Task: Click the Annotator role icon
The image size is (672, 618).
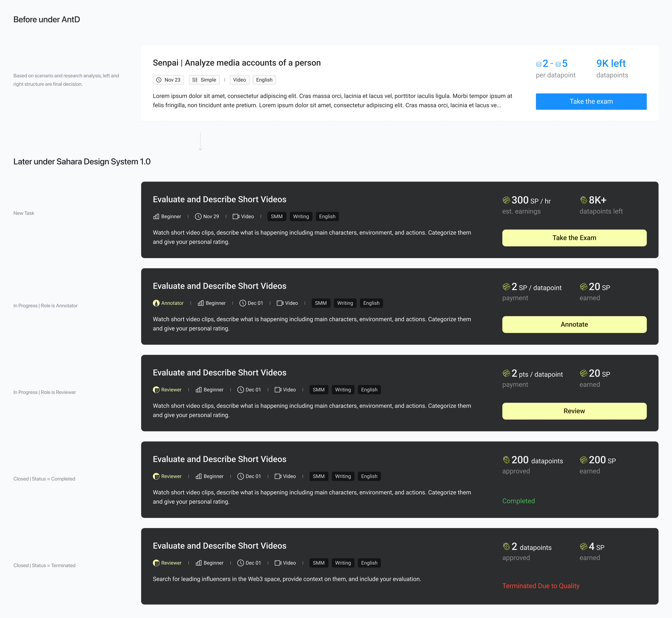Action: click(156, 303)
